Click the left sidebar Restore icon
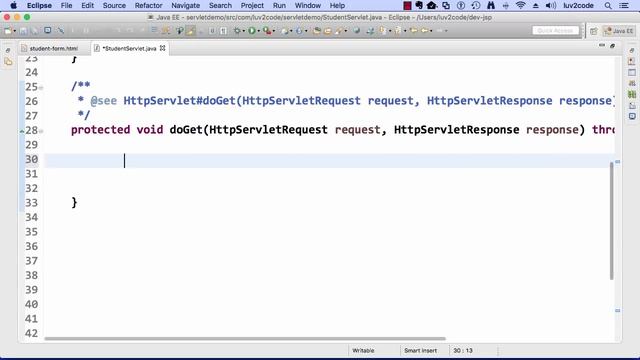640x360 pixels. [x=8, y=50]
